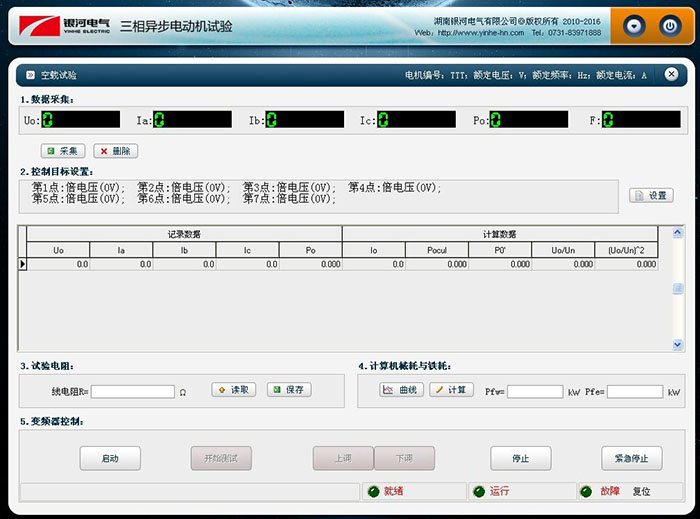
Task: Click the 保存 save resistance button
Action: tap(289, 390)
